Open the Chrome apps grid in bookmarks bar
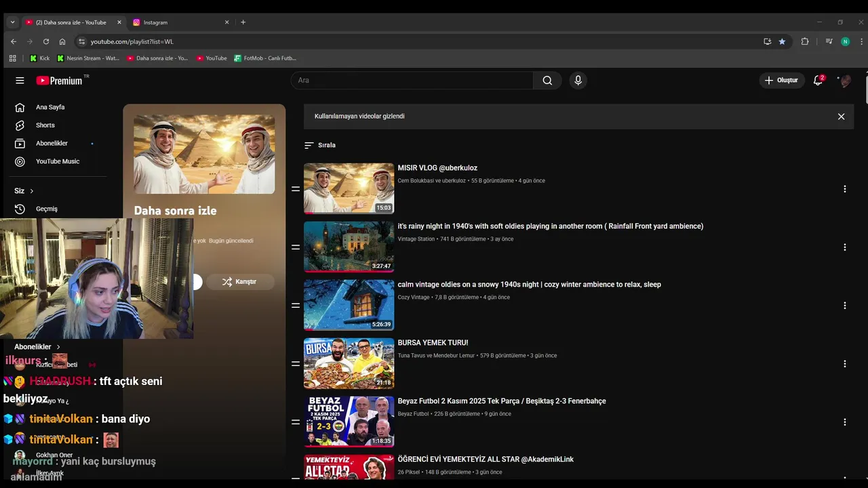 12,58
